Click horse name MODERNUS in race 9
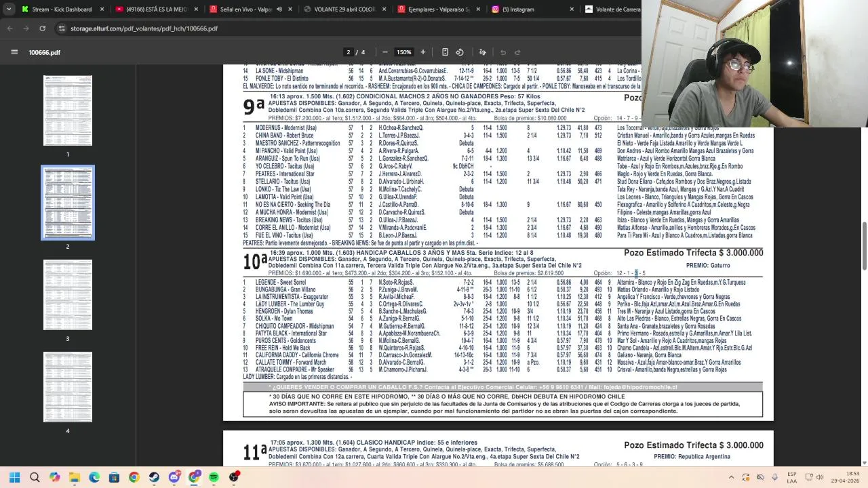The width and height of the screenshot is (868, 488). pos(268,127)
